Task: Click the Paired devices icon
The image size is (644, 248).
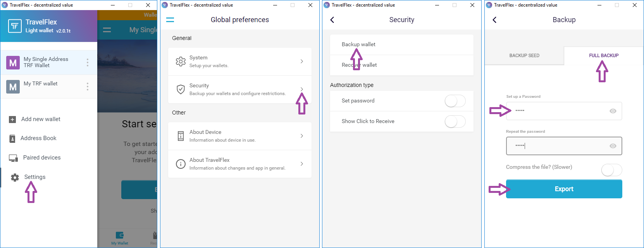Action: pos(13,158)
